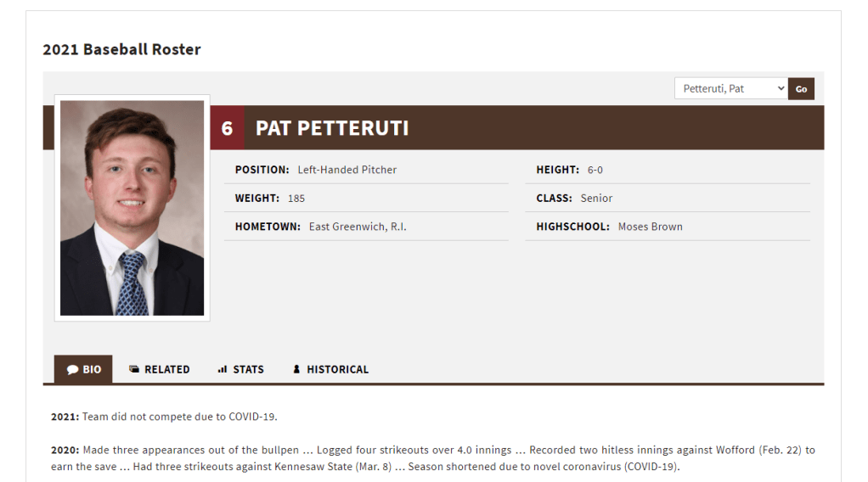Click the Height 6-0 field
Image resolution: width=868 pixels, height=482 pixels.
coord(595,170)
